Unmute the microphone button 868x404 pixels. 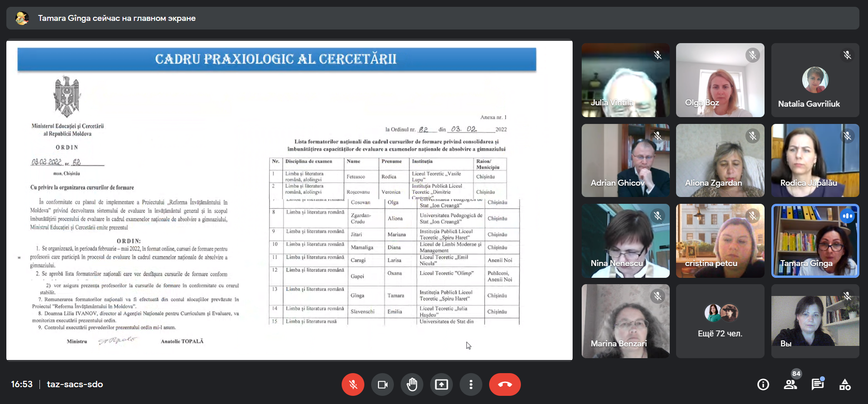[353, 384]
